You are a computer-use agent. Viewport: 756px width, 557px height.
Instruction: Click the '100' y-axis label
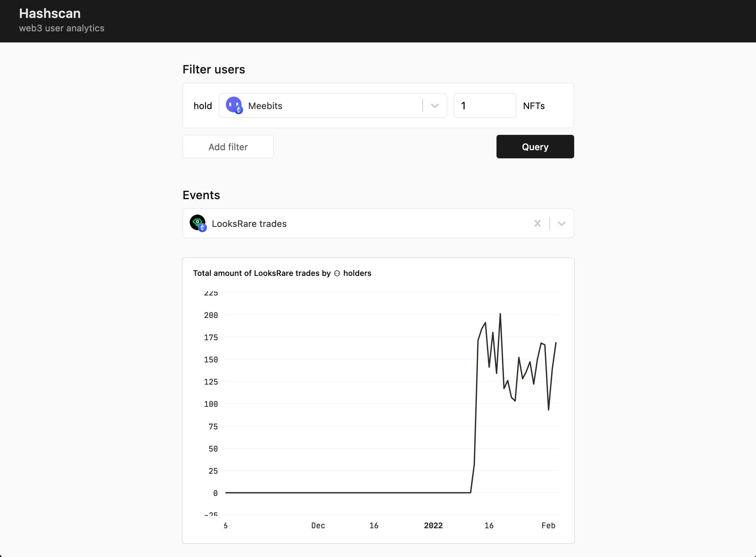click(211, 404)
